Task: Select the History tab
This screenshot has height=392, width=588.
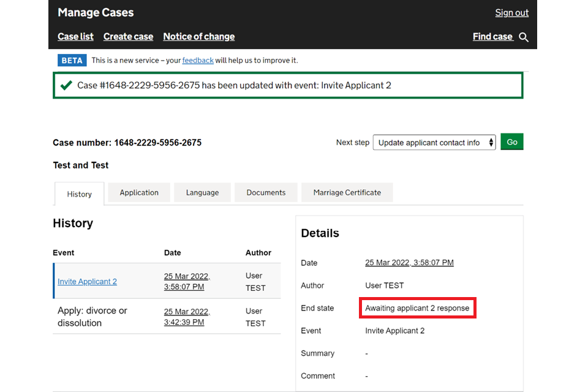Action: (x=79, y=194)
